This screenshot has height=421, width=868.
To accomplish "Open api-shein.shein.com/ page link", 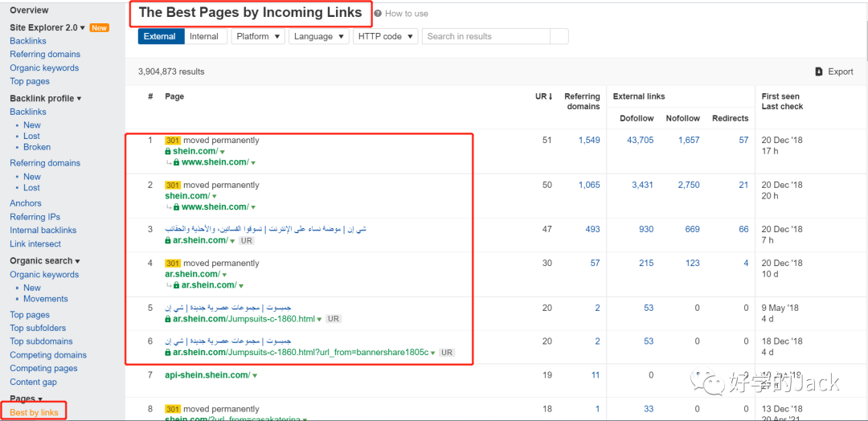I will pyautogui.click(x=207, y=375).
